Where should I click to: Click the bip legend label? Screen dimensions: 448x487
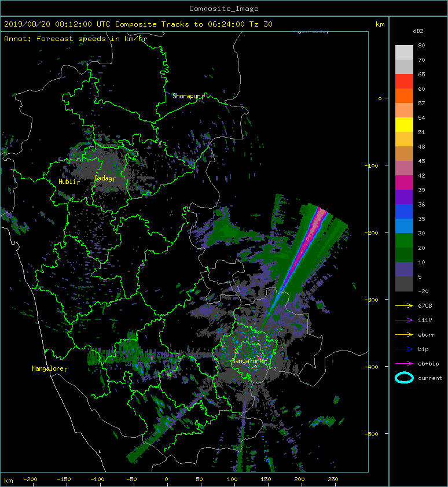coord(423,349)
